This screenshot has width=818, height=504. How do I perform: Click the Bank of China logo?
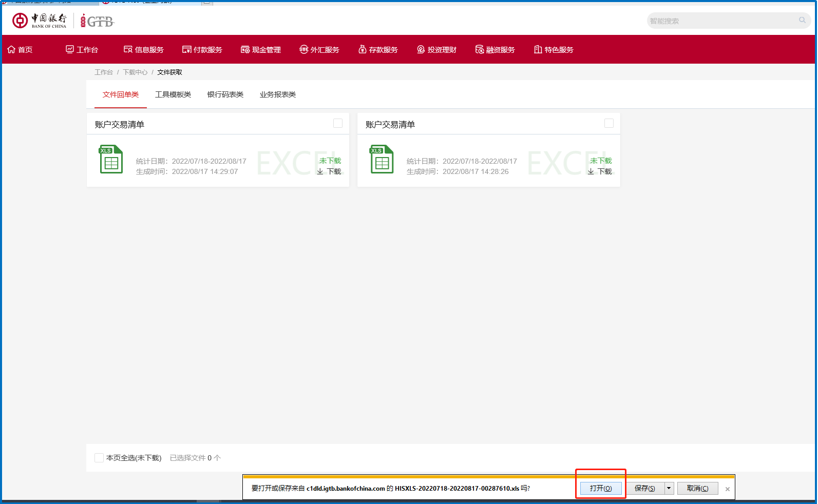[x=40, y=21]
